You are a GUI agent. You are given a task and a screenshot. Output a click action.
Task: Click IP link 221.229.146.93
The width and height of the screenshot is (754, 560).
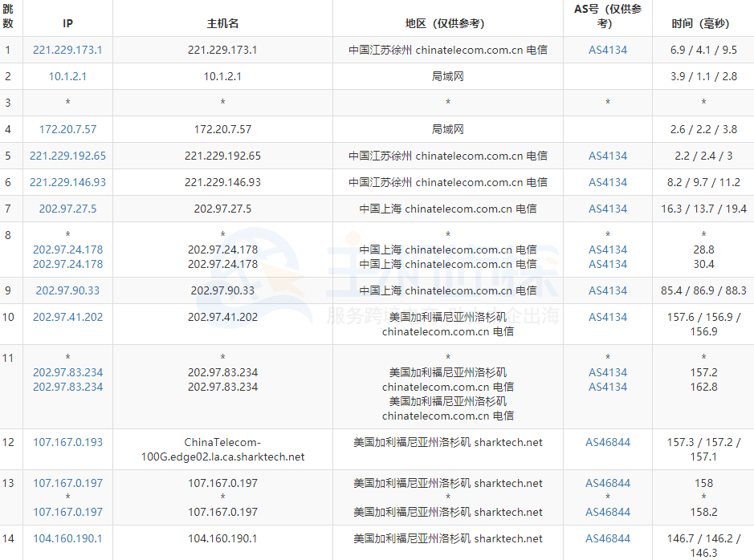[67, 182]
